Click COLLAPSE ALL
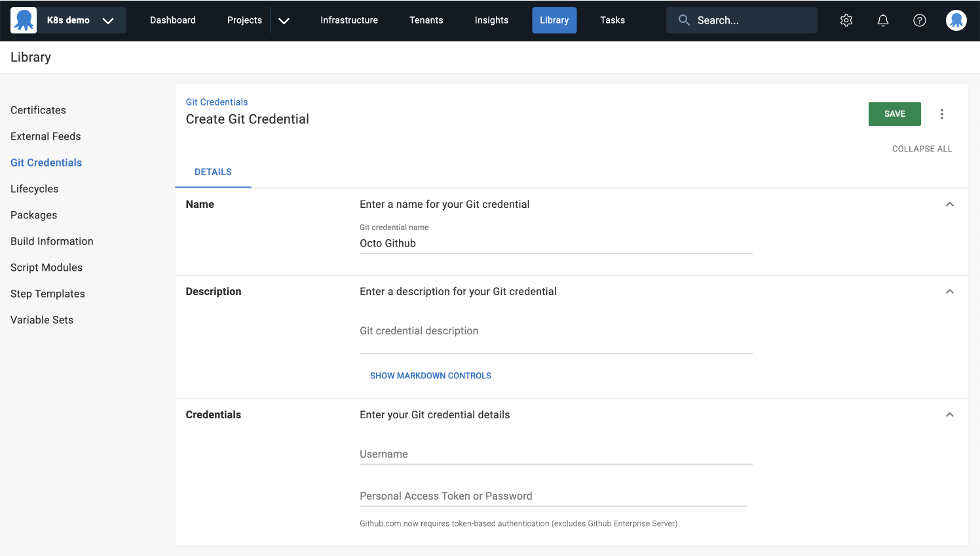 coord(922,148)
